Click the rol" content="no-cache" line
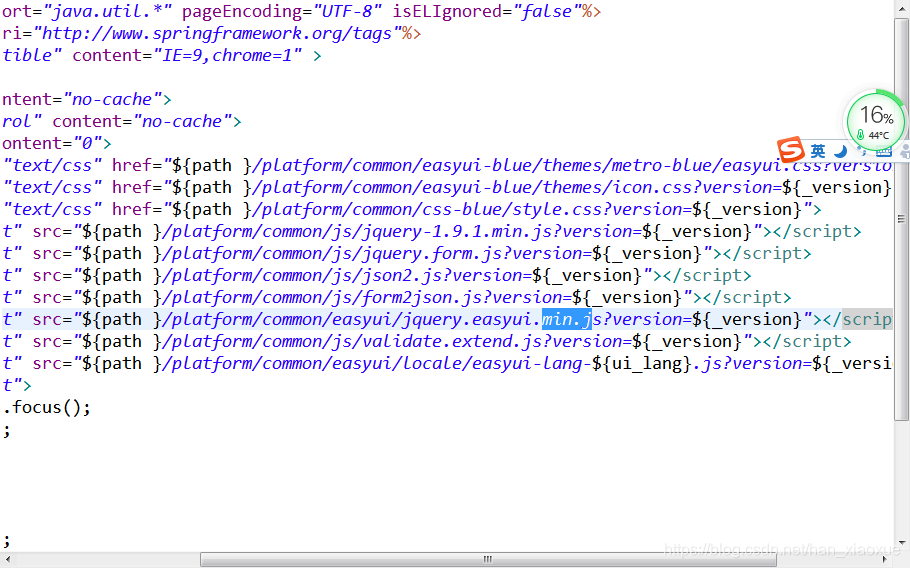The image size is (910, 568). tap(121, 121)
